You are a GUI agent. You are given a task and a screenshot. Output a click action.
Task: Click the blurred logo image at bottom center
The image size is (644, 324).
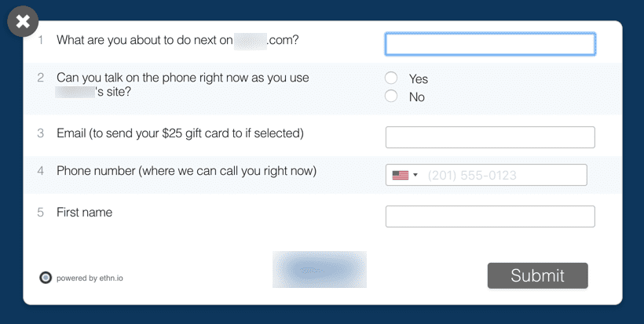pyautogui.click(x=320, y=269)
